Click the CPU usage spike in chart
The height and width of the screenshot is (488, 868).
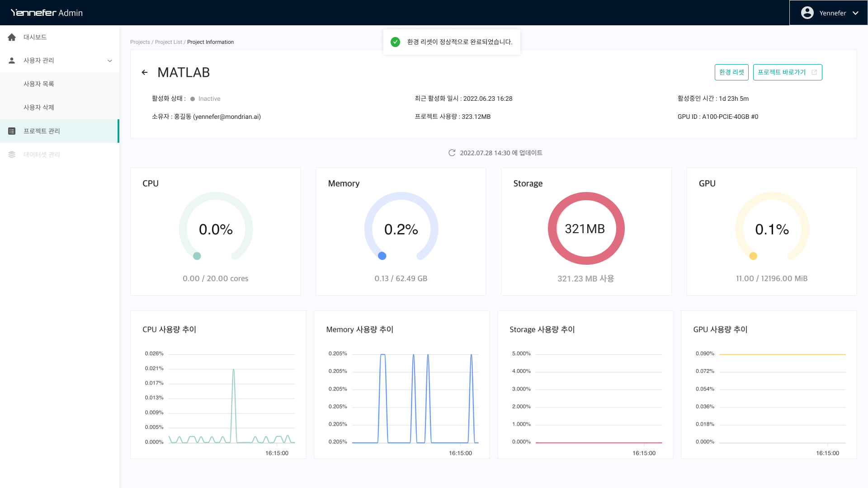[x=233, y=371]
